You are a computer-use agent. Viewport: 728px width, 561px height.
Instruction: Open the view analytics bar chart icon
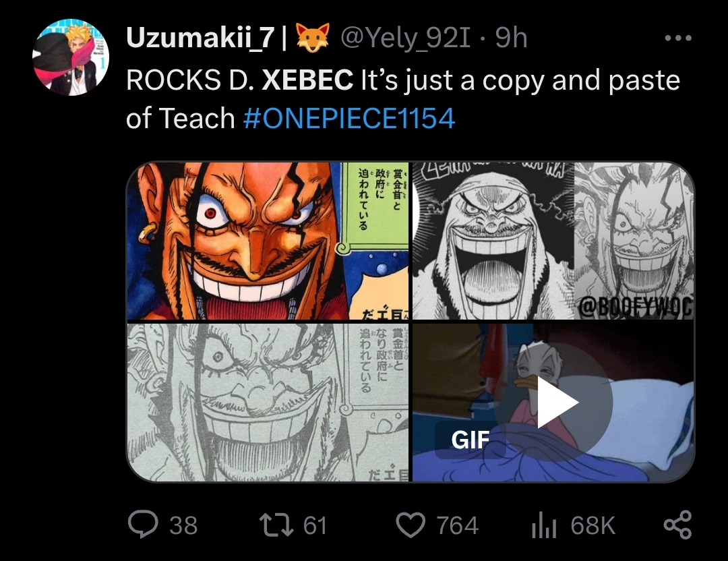pyautogui.click(x=544, y=525)
